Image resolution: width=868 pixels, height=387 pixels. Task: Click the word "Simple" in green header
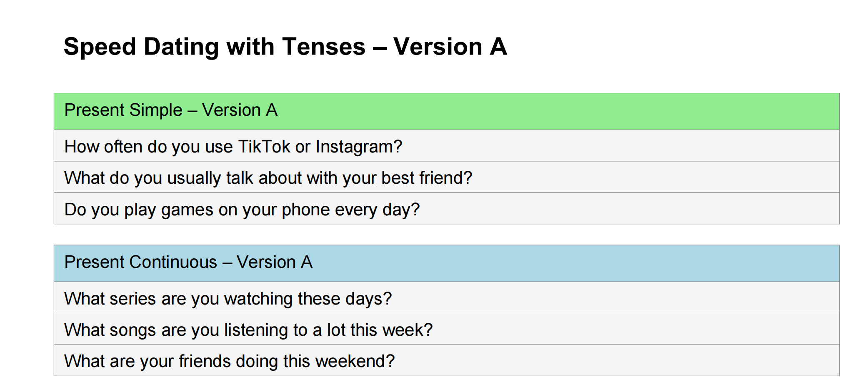coord(155,110)
